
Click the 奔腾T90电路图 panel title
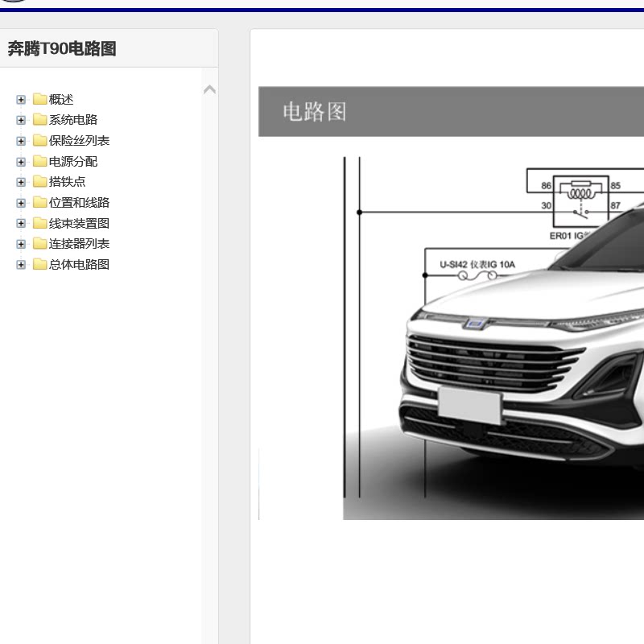click(x=62, y=49)
